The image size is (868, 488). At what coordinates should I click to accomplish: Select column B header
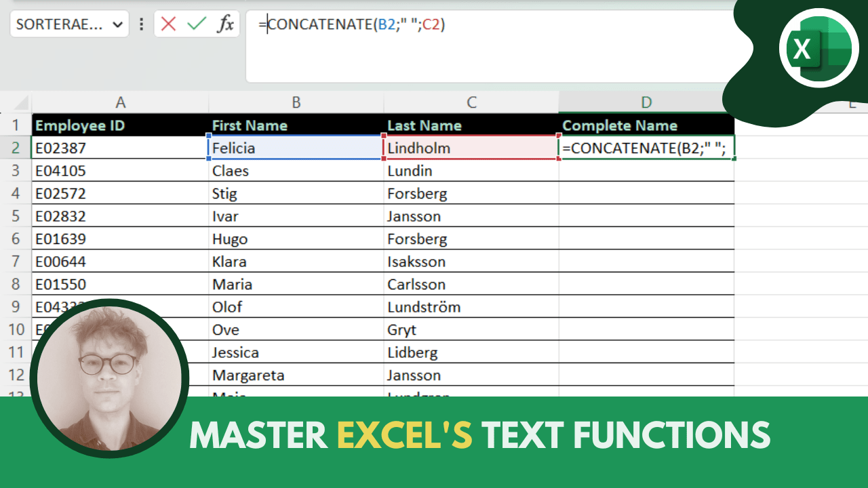pos(296,102)
